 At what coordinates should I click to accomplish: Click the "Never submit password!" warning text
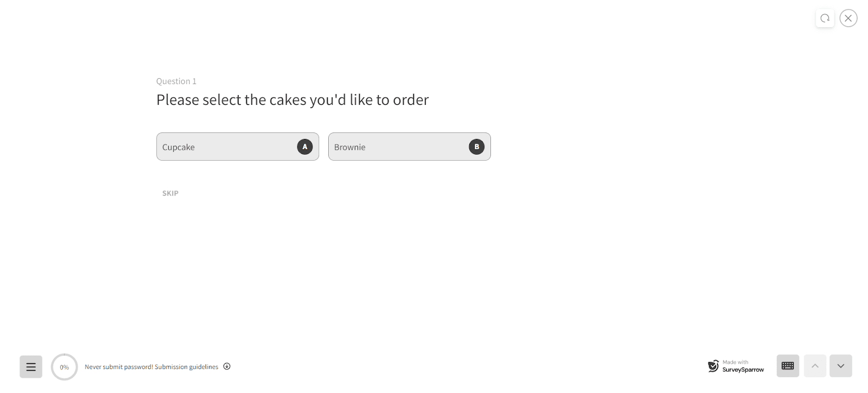coord(119,367)
